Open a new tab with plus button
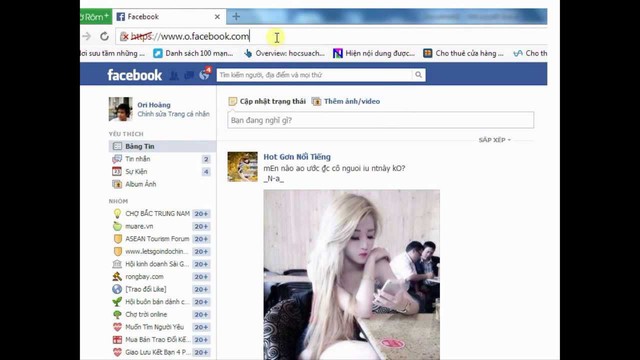The height and width of the screenshot is (360, 640). click(236, 17)
